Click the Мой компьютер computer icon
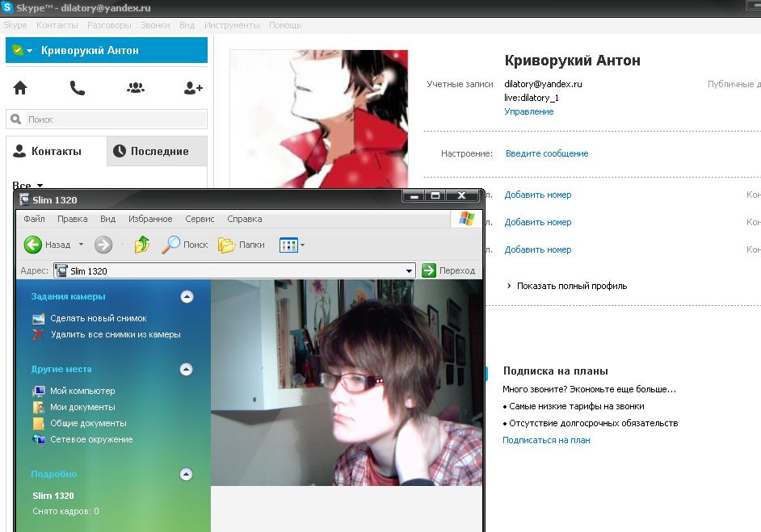761x532 pixels. coord(38,391)
